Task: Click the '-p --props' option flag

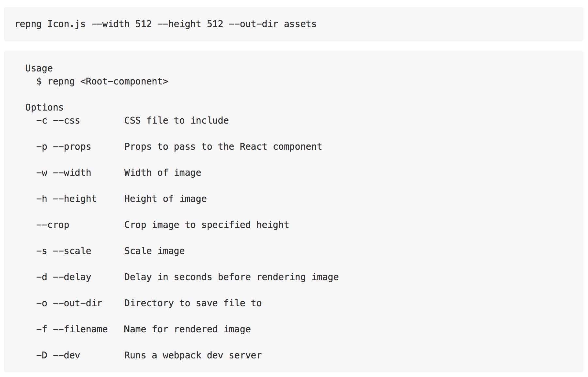Action: pos(64,146)
